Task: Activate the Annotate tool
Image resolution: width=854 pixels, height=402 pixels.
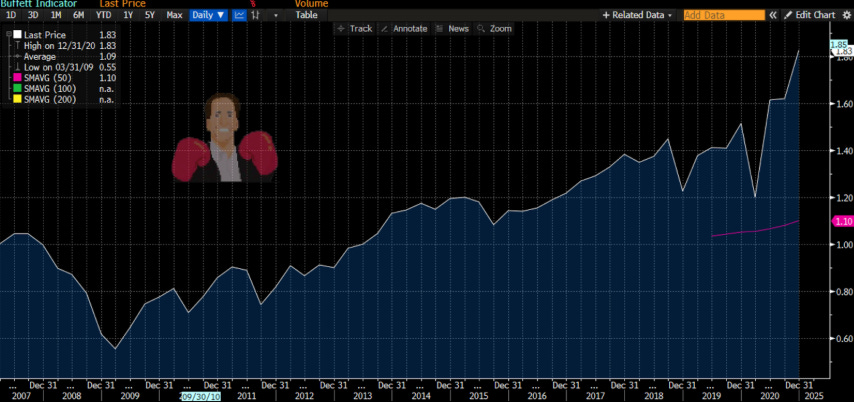Action: [404, 28]
